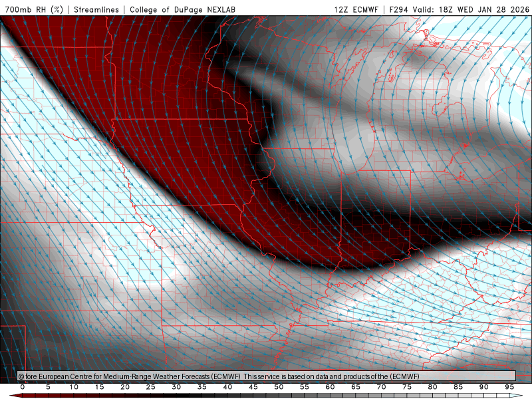Click the 65 value on the RH legend
The image size is (532, 399).
(x=356, y=387)
